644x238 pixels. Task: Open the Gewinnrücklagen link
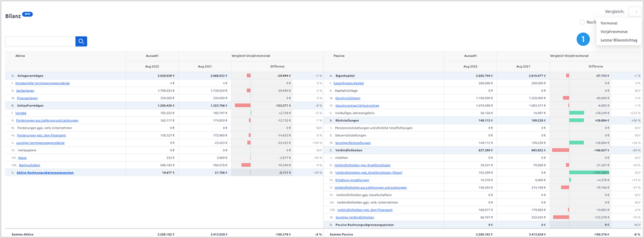(348, 98)
